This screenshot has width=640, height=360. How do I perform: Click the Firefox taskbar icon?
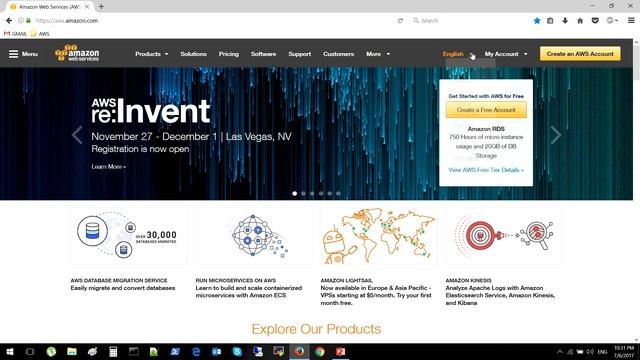tap(299, 351)
